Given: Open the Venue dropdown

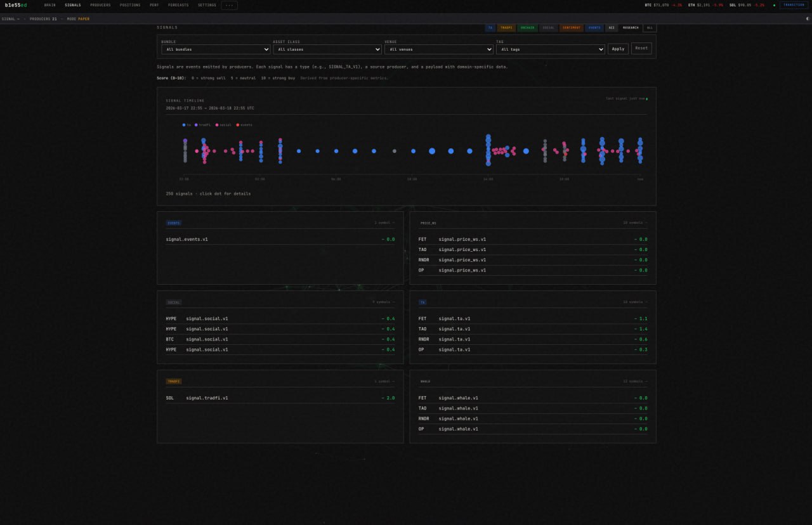Looking at the screenshot, I should pyautogui.click(x=439, y=49).
